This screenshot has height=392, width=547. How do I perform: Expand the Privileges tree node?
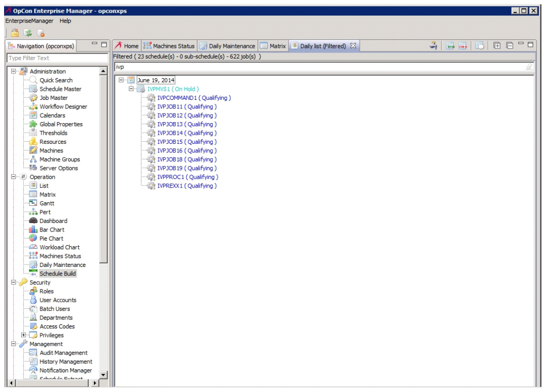pos(23,335)
